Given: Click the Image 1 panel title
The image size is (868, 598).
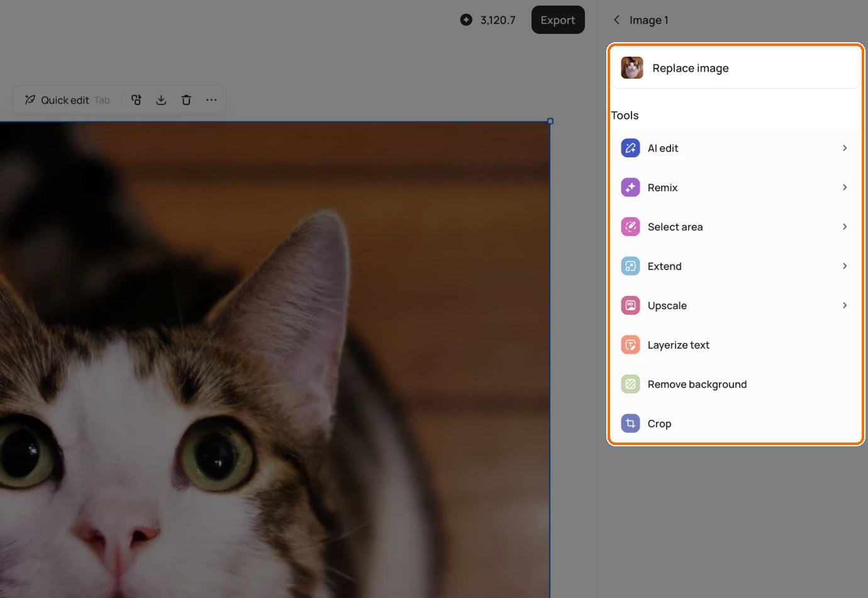Looking at the screenshot, I should click(648, 20).
